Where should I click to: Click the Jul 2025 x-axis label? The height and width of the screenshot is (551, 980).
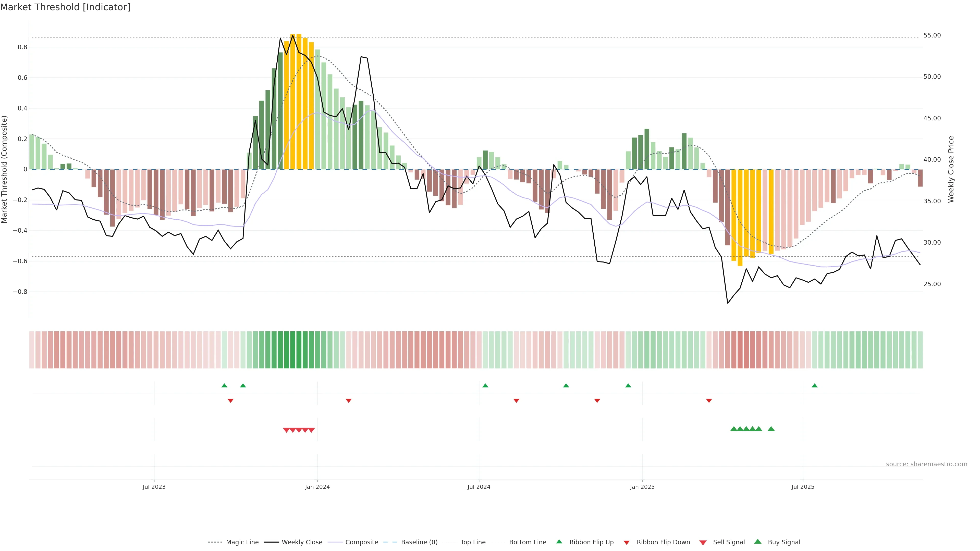(x=803, y=487)
